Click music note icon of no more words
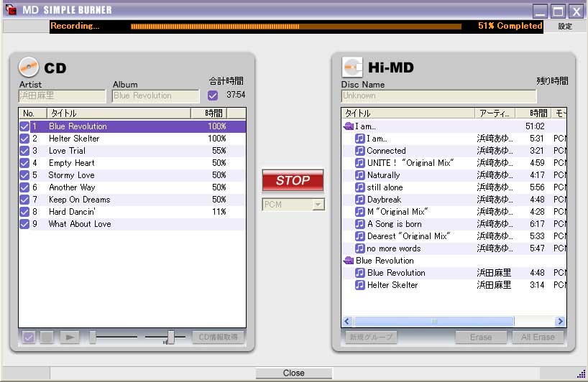588x382 pixels. [359, 248]
